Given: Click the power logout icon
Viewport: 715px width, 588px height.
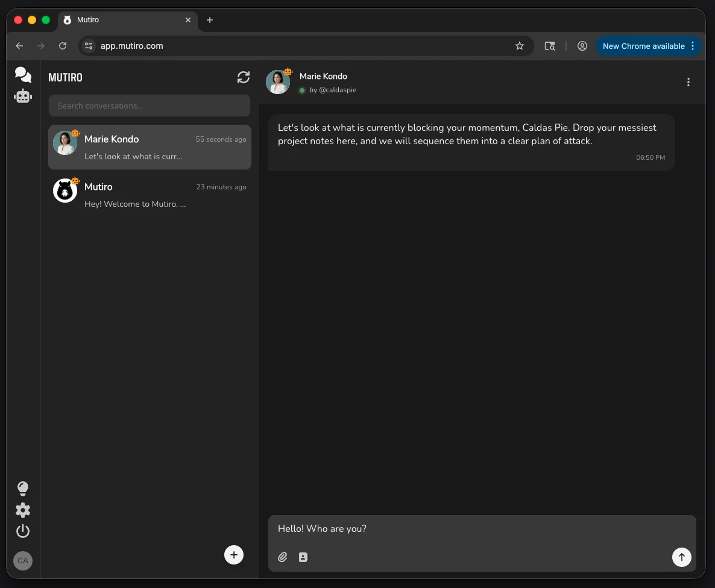Looking at the screenshot, I should pyautogui.click(x=23, y=531).
